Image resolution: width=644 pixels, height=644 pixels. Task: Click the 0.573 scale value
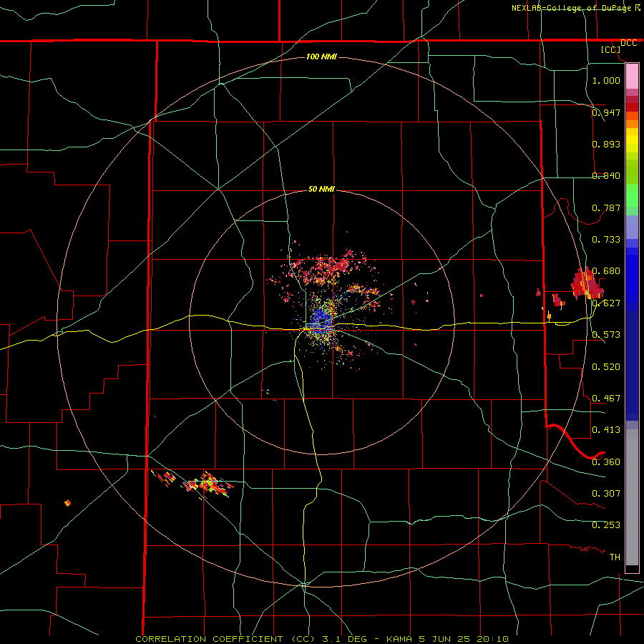coord(606,334)
